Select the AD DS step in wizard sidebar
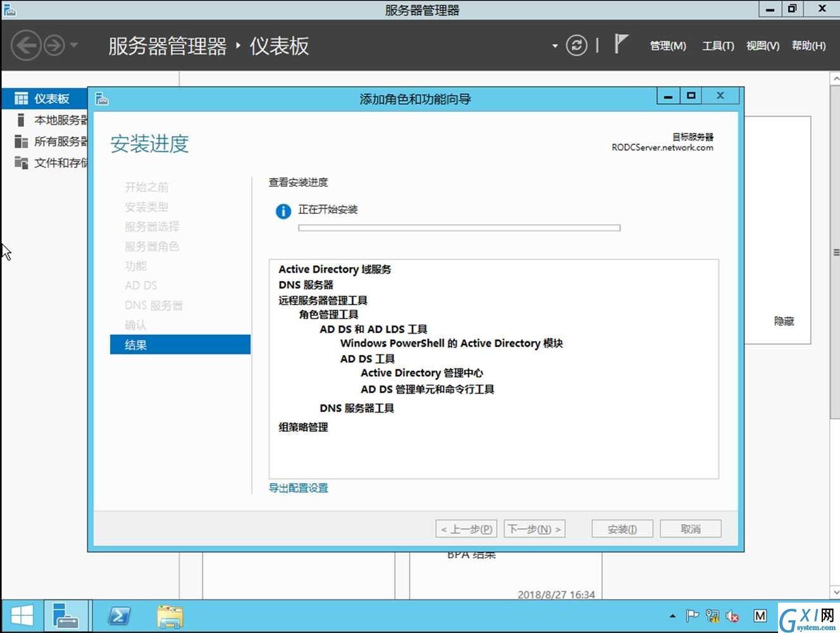The width and height of the screenshot is (840, 633). [x=140, y=286]
